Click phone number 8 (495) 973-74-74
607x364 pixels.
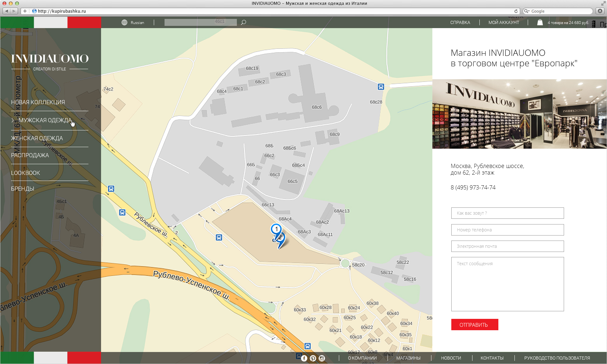[473, 188]
